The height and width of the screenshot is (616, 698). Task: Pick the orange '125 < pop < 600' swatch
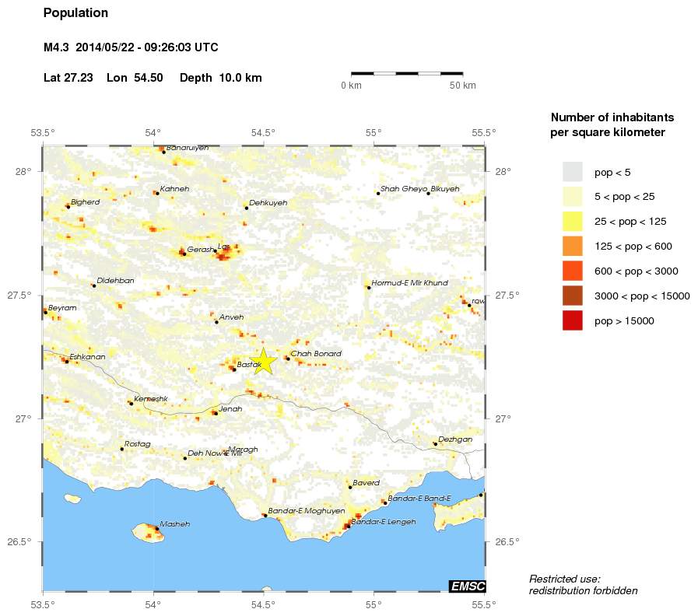point(573,247)
